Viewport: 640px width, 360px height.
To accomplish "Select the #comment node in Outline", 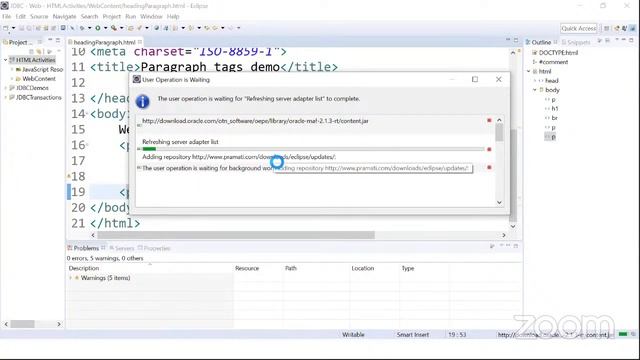I will 553,62.
